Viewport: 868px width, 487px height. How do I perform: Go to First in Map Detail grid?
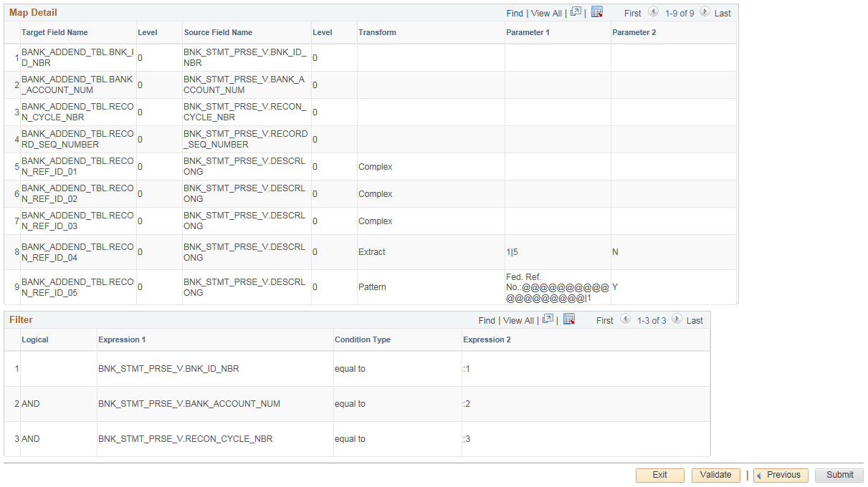(633, 14)
